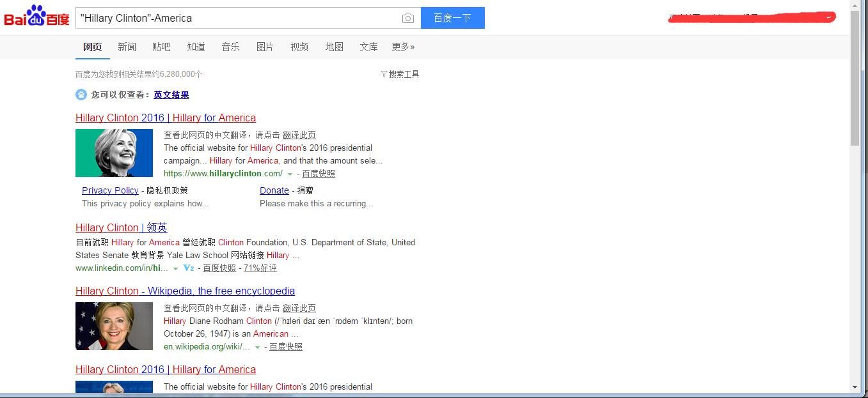Switch to the 地图 tab
This screenshot has width=868, height=398.
[x=335, y=47]
